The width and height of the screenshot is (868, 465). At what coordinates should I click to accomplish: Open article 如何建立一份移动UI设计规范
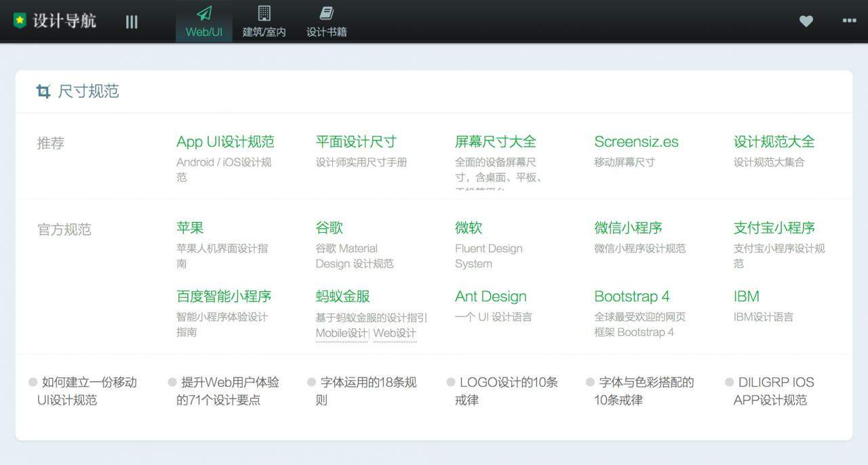pyautogui.click(x=87, y=391)
